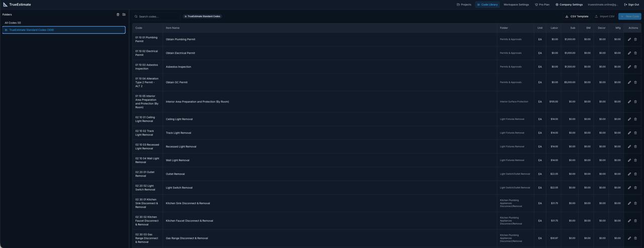Click pencil icon for Ceiling Light Removal

(x=629, y=119)
